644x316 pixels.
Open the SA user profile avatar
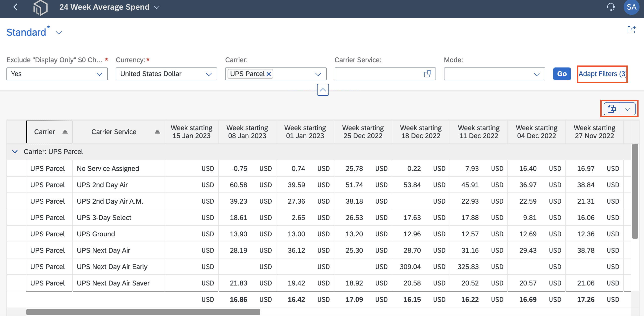tap(632, 7)
